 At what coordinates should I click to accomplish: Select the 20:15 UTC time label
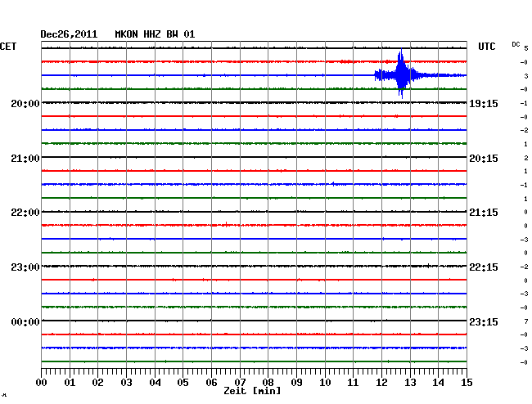[484, 159]
